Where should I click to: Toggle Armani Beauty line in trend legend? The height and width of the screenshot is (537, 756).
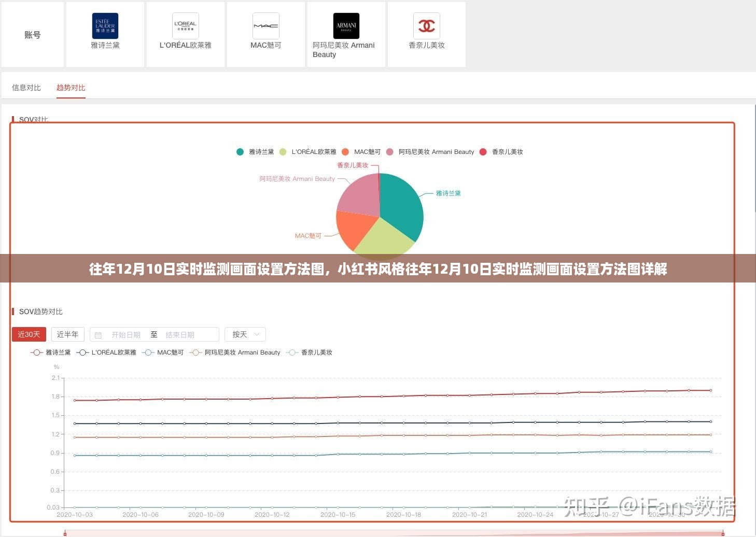coord(235,352)
